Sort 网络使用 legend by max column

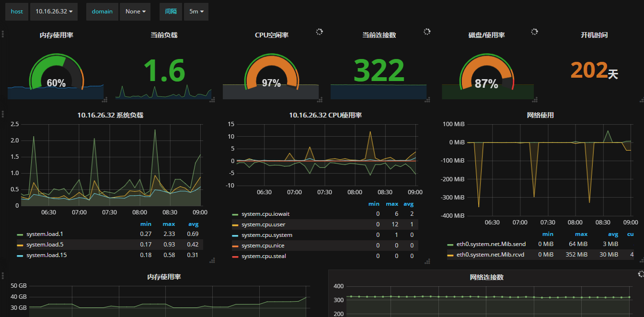(x=581, y=234)
